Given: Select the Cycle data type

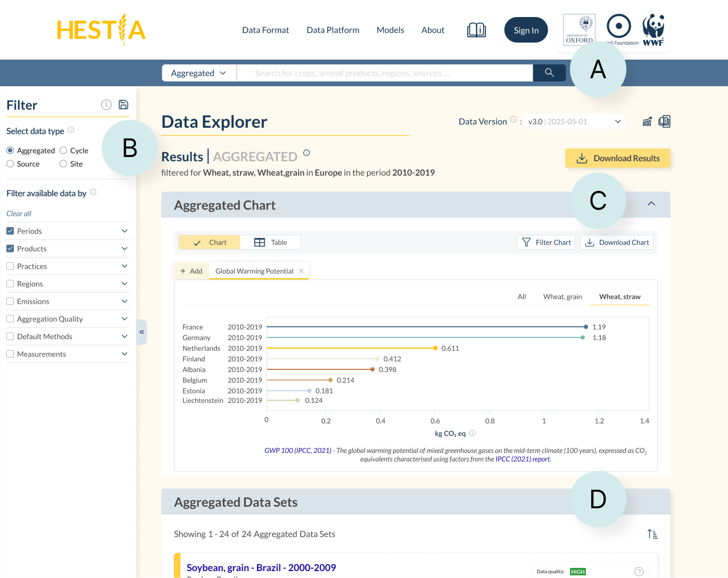Looking at the screenshot, I should tap(63, 151).
